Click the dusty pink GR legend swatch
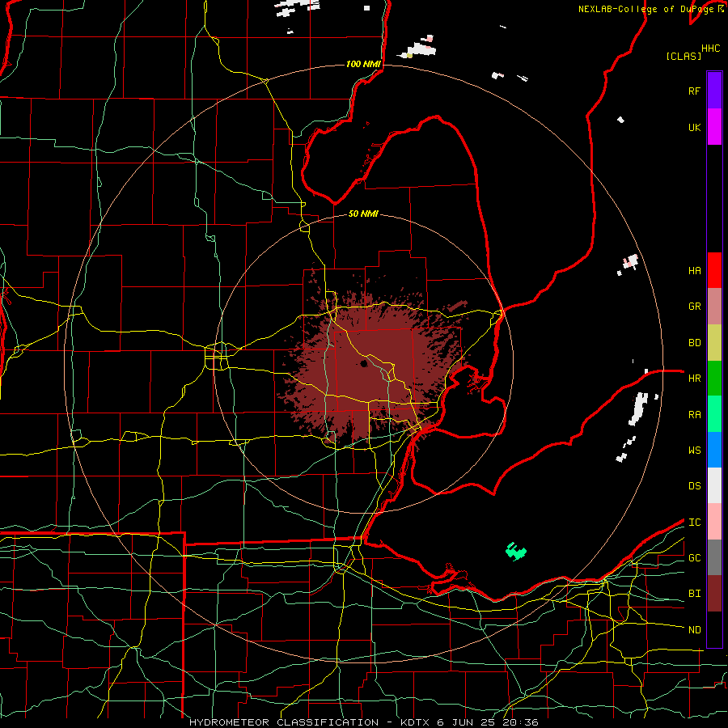The width and height of the screenshot is (728, 728). (x=714, y=307)
